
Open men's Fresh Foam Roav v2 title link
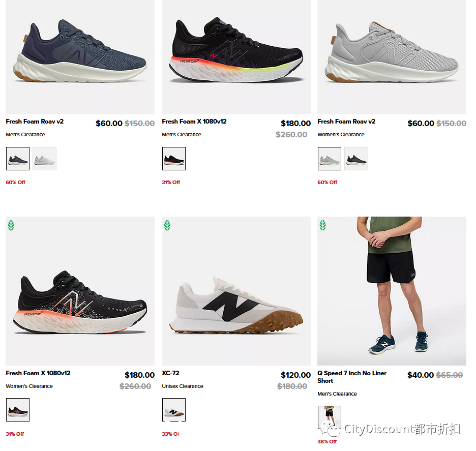pos(35,122)
